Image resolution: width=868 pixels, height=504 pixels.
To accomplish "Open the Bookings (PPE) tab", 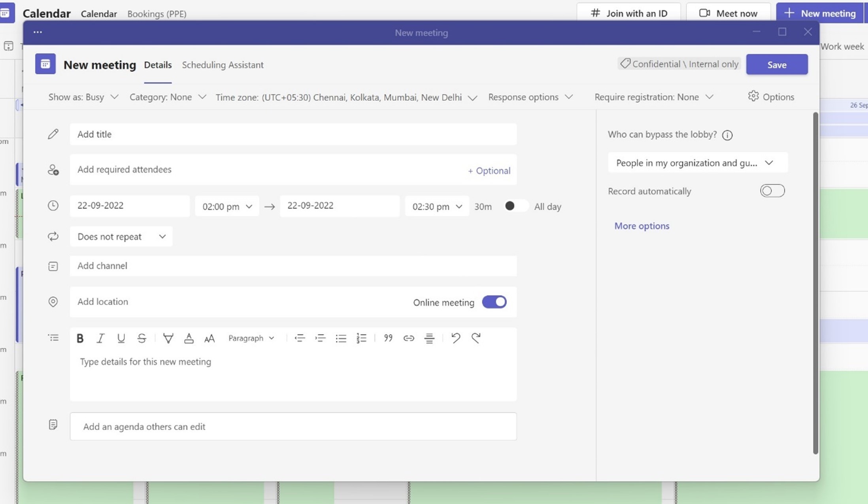I will 157,14.
